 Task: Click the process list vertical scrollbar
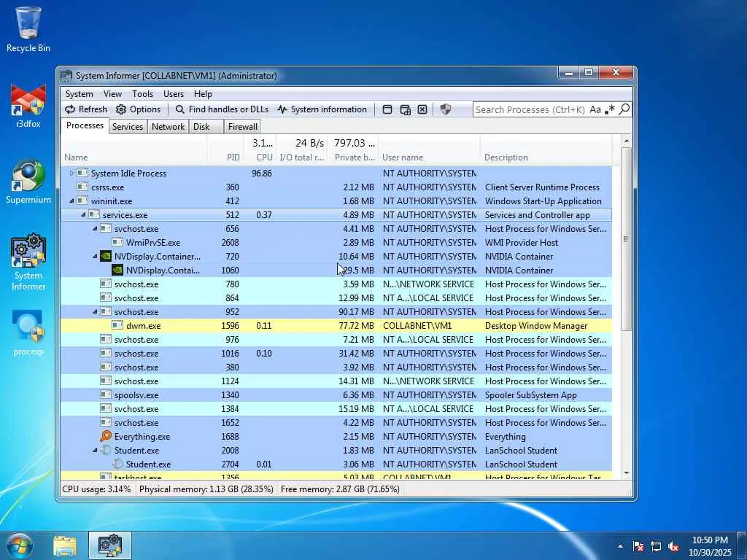tap(625, 240)
